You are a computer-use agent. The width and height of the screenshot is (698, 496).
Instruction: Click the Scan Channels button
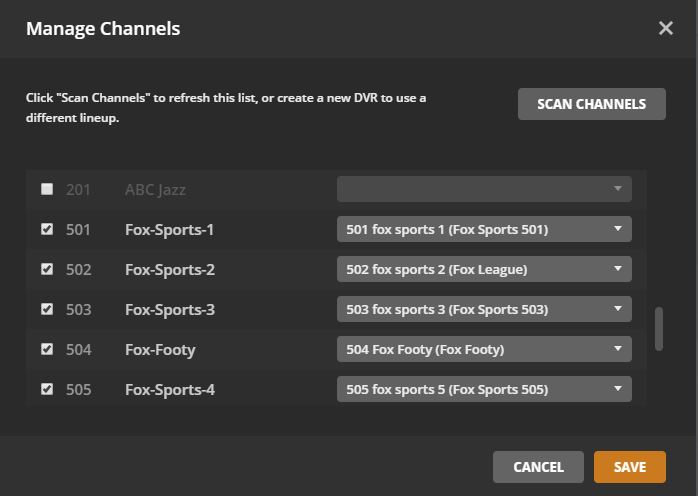tap(591, 104)
